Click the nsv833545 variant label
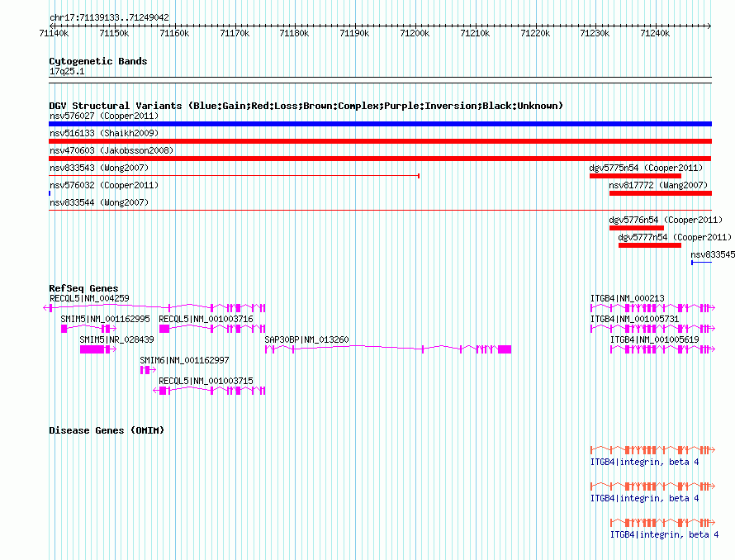 pyautogui.click(x=713, y=254)
